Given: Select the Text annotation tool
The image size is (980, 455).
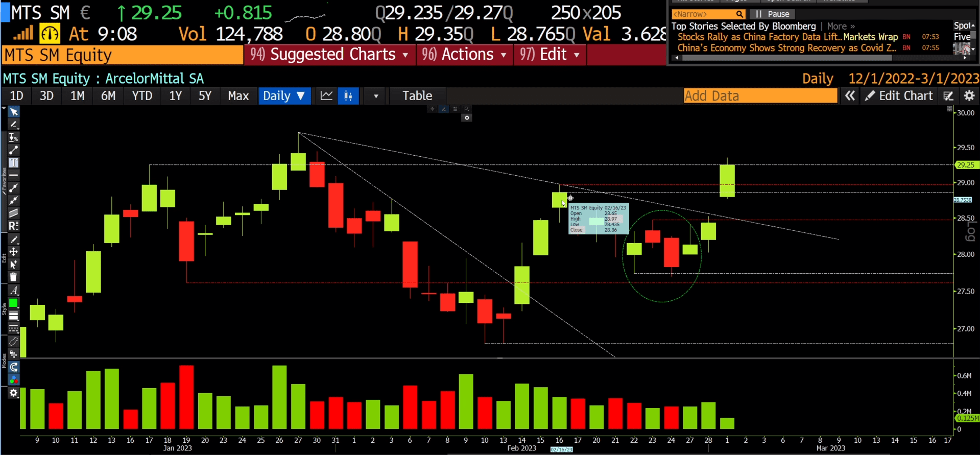Looking at the screenshot, I should [x=14, y=163].
